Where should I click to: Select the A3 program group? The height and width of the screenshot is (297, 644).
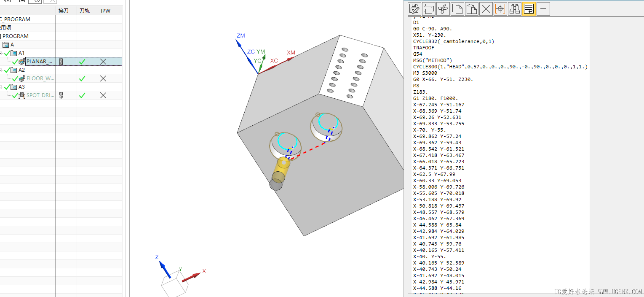coord(21,87)
